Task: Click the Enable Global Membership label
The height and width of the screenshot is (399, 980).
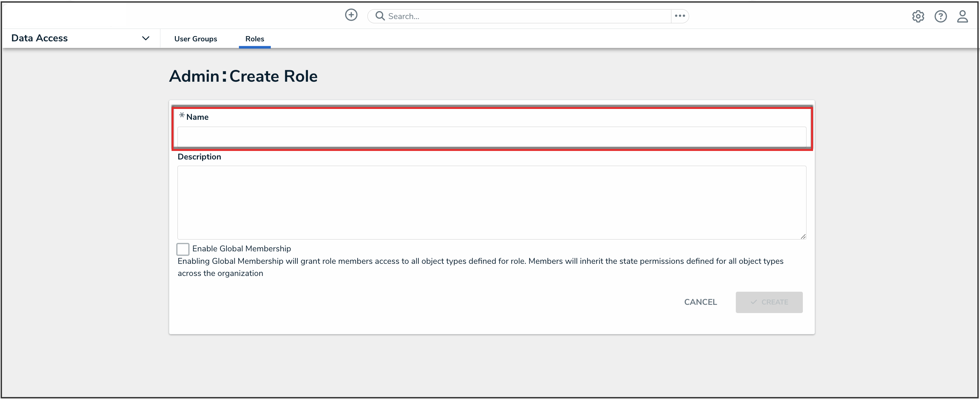Action: click(x=241, y=248)
